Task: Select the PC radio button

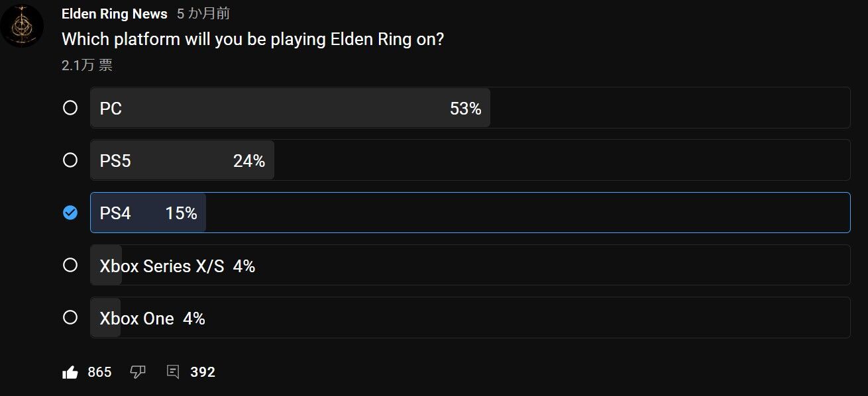Action: [70, 108]
